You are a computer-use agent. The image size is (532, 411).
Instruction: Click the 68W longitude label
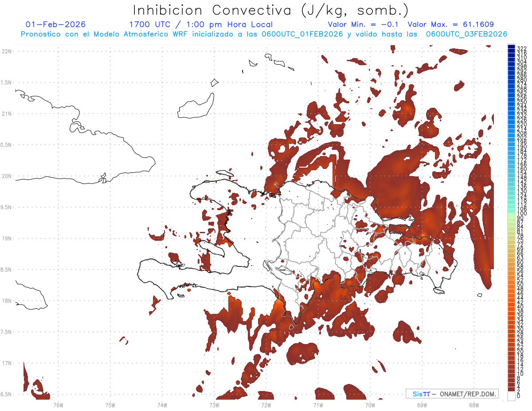click(474, 404)
